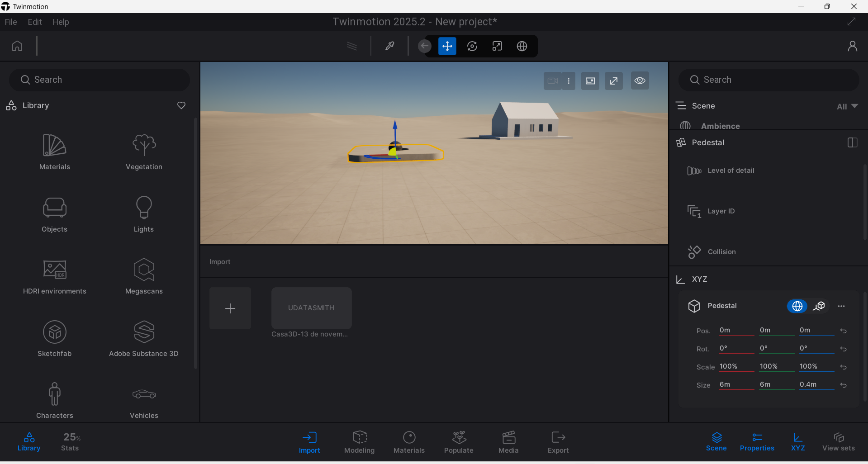Select the Rotate tool in toolbar
868x464 pixels.
click(472, 46)
